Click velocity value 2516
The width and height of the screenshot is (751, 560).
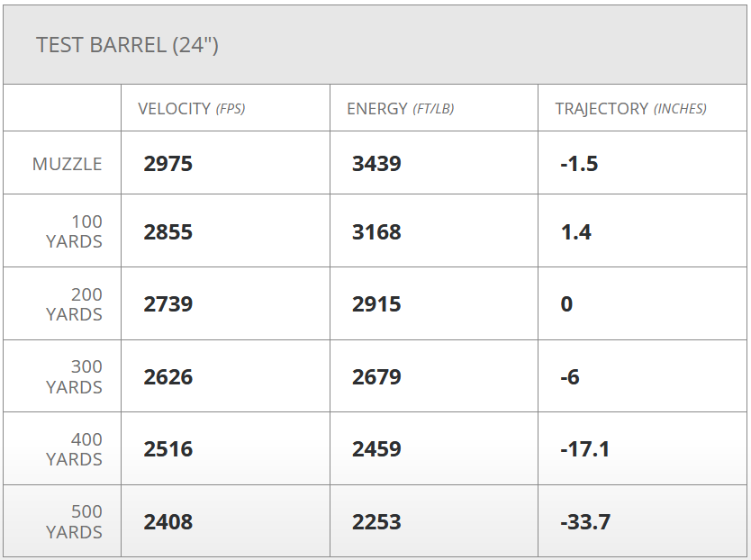tap(168, 449)
